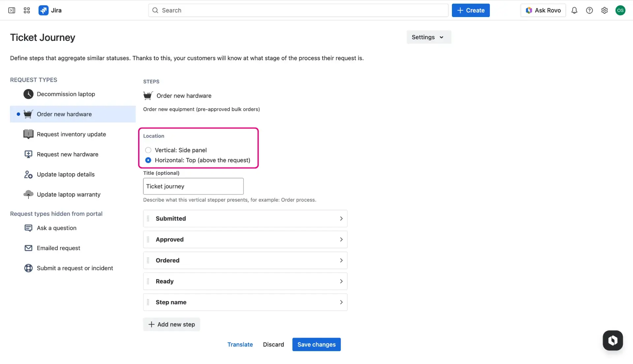Open the notifications bell icon
This screenshot has width=633, height=364.
(574, 10)
